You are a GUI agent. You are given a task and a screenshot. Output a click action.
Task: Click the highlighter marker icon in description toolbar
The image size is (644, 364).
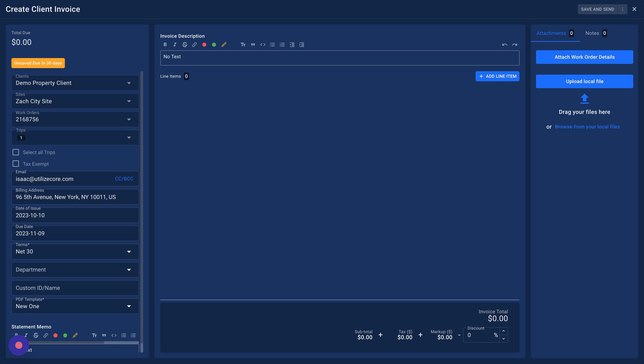(224, 44)
